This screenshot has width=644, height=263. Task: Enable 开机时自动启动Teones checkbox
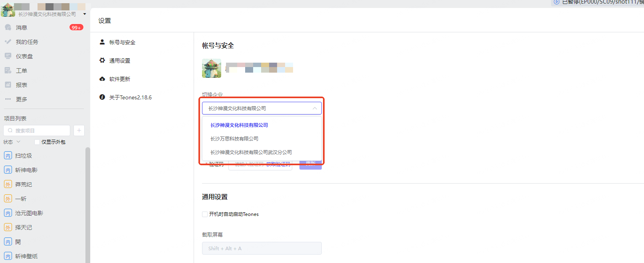(x=205, y=214)
